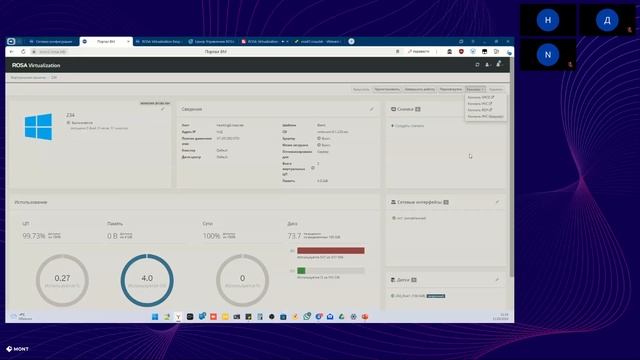Switch to the Центр Управления ROSA tab
640x360 pixels.
coord(212,41)
